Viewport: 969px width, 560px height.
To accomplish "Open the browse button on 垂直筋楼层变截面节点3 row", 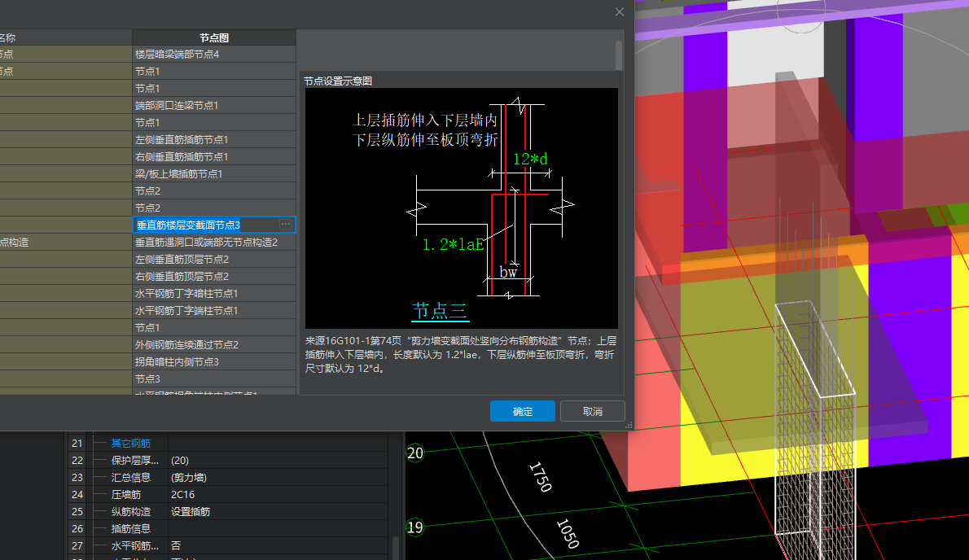I will tap(286, 224).
